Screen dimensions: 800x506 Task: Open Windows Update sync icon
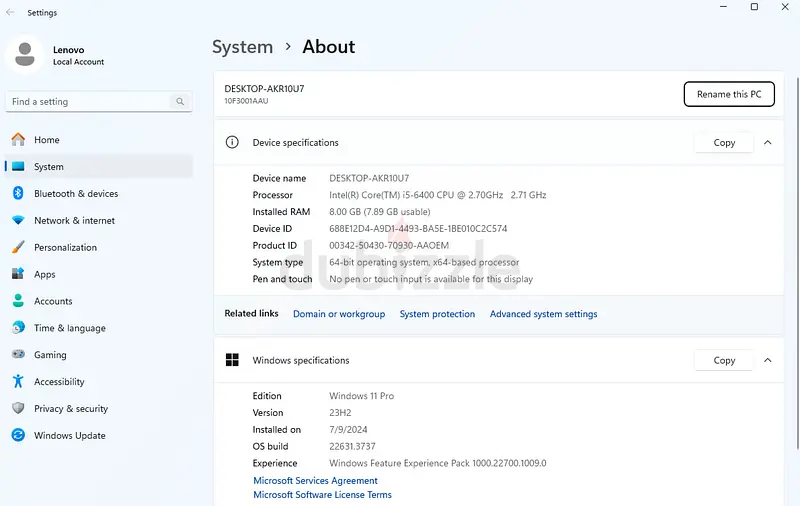pyautogui.click(x=18, y=436)
